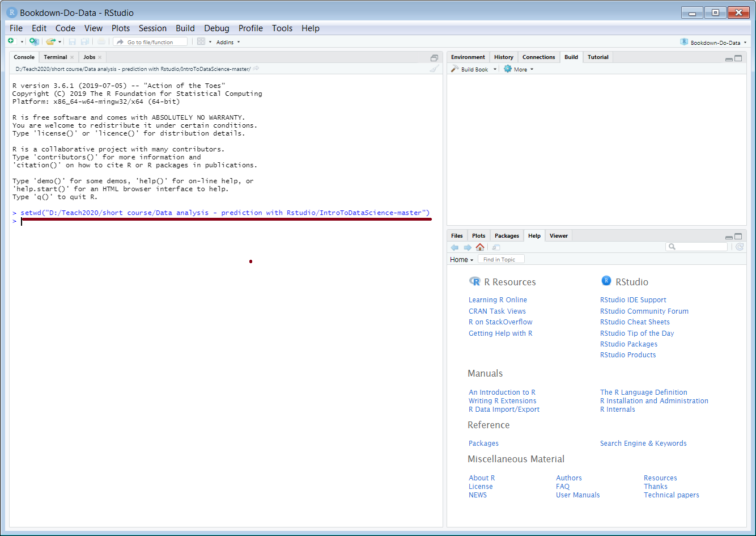Expand the recent files dropdown arrow
The width and height of the screenshot is (756, 536).
pyautogui.click(x=59, y=42)
